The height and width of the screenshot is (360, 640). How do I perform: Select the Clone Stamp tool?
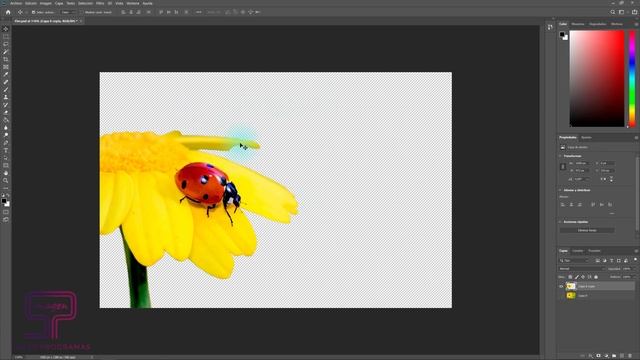click(x=6, y=97)
